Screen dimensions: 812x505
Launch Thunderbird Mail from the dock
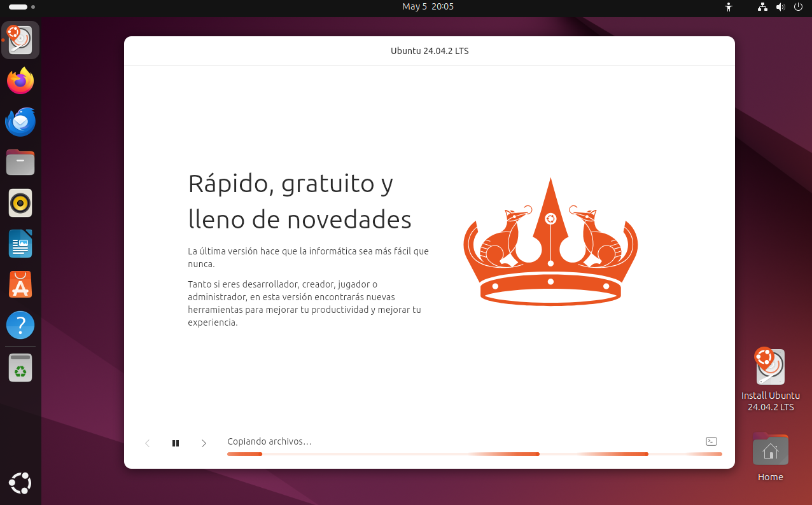20,121
